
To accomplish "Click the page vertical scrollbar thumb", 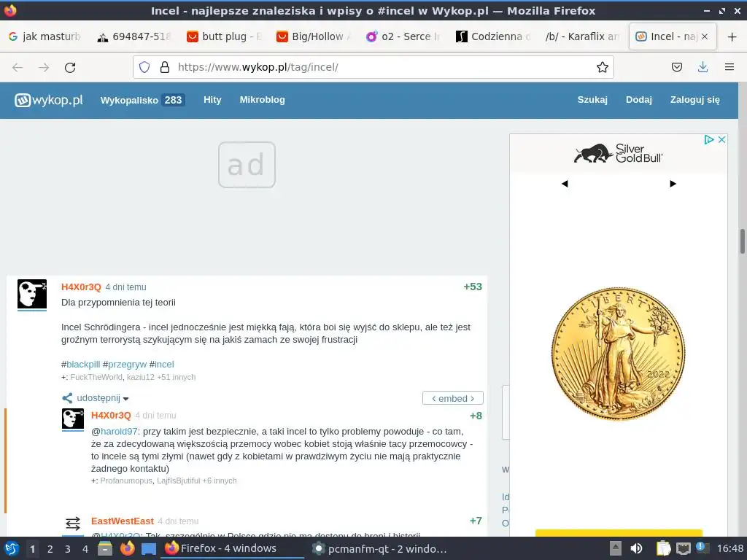I will [742, 241].
